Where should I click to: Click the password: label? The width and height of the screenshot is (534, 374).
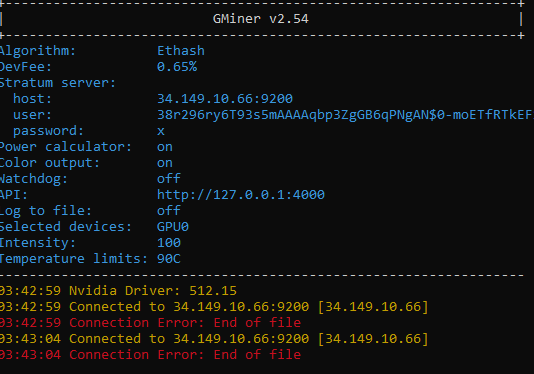[48, 131]
